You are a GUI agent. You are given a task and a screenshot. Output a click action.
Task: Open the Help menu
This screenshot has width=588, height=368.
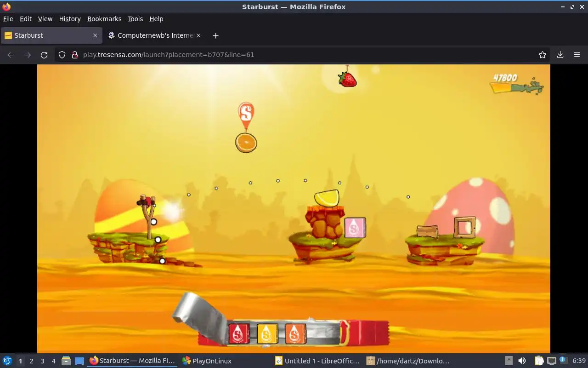pyautogui.click(x=156, y=19)
